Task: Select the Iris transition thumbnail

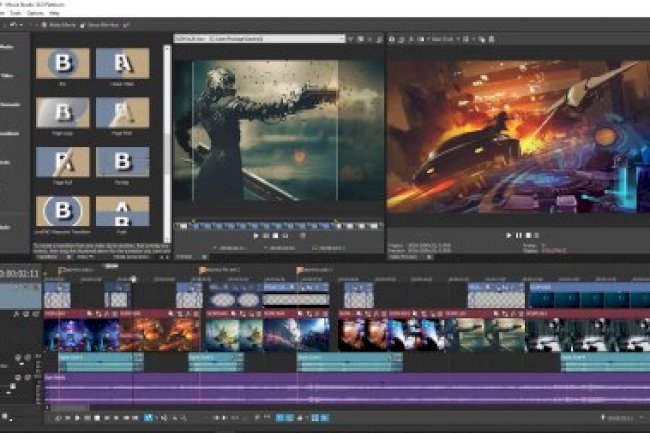Action: (63, 63)
